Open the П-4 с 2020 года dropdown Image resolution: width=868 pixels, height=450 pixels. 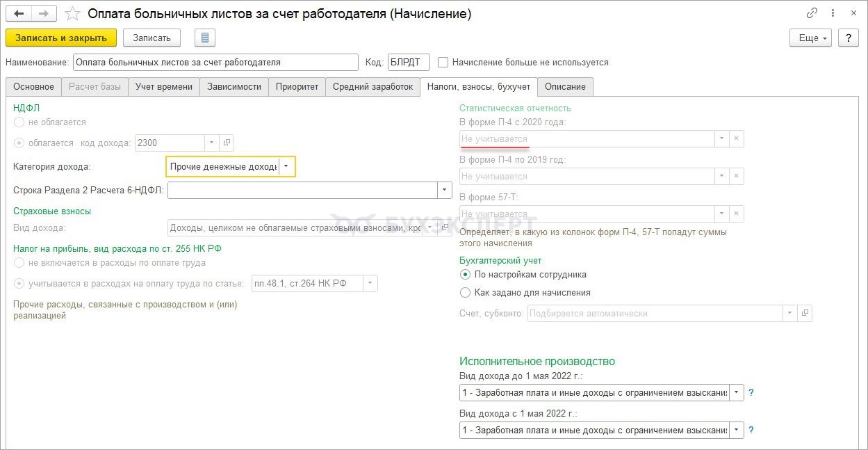(x=722, y=139)
